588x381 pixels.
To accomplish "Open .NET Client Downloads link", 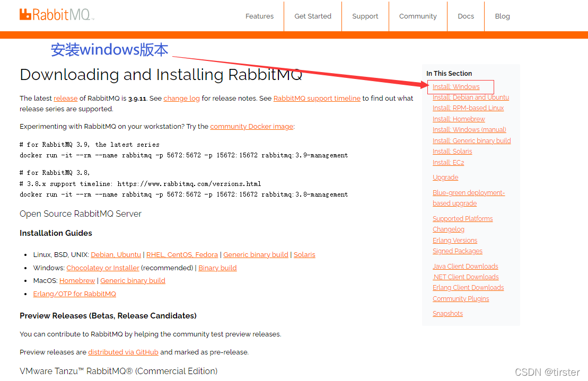I will pyautogui.click(x=466, y=277).
